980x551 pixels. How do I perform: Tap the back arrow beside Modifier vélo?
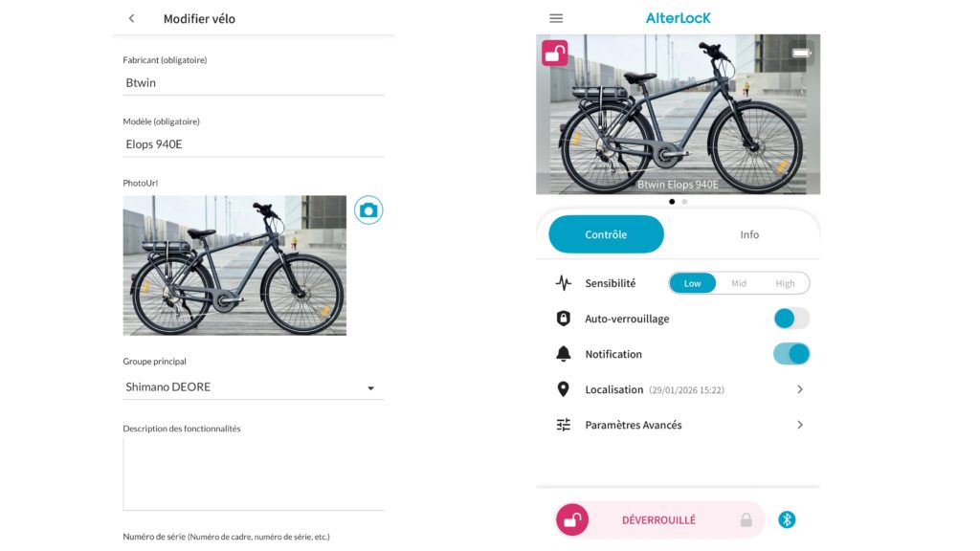[x=132, y=19]
